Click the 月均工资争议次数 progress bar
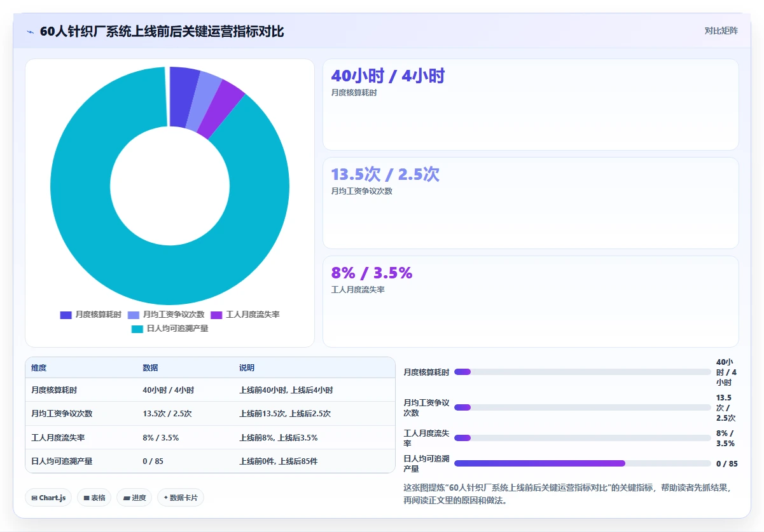The image size is (764, 532). point(583,407)
